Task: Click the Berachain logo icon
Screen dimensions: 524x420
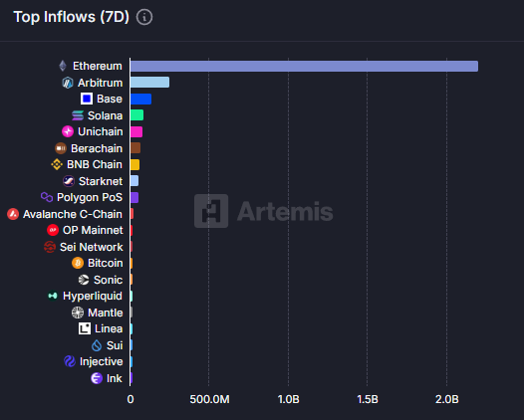Action: 61,148
